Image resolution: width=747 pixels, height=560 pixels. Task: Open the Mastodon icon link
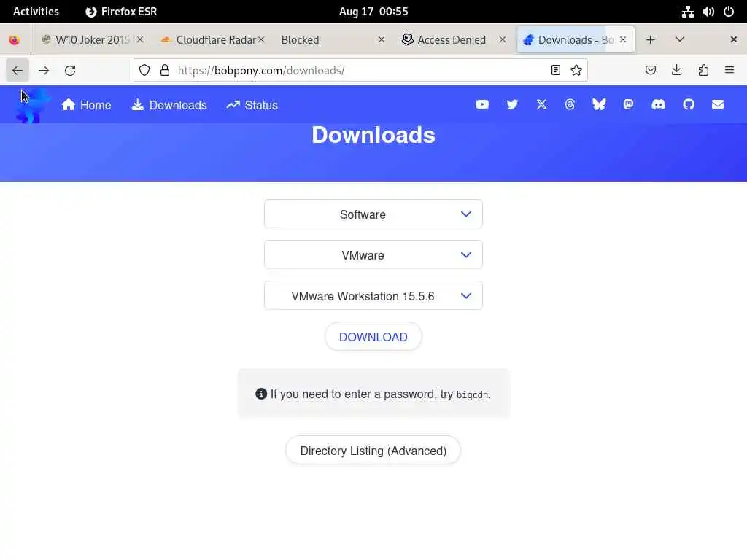coord(628,104)
